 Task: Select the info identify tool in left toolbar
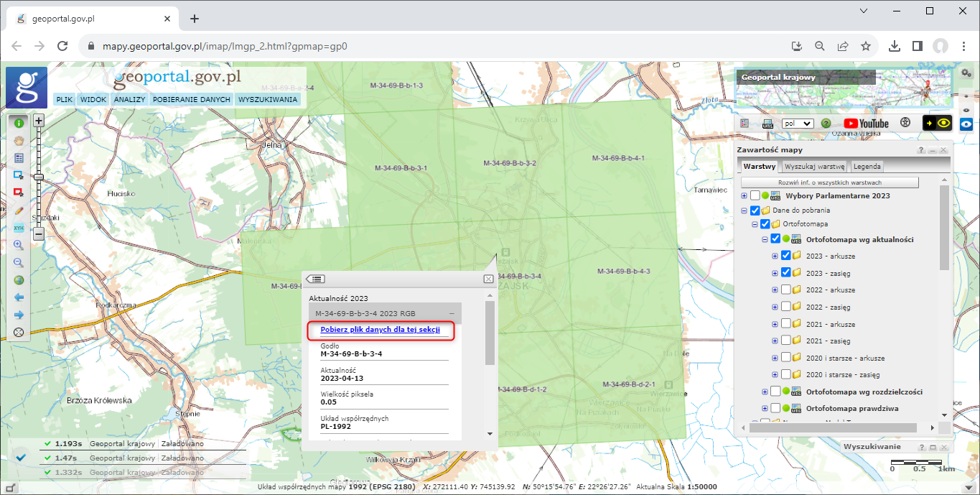(19, 124)
